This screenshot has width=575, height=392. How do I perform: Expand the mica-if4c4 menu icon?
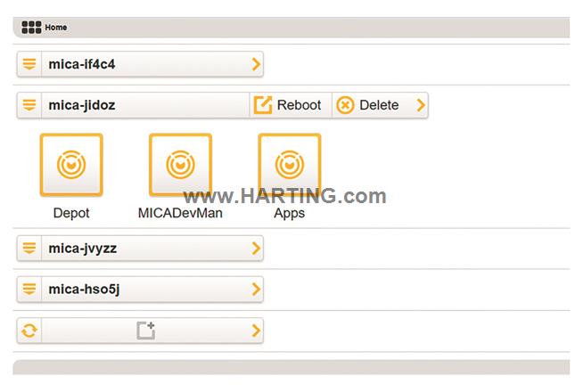tap(29, 64)
